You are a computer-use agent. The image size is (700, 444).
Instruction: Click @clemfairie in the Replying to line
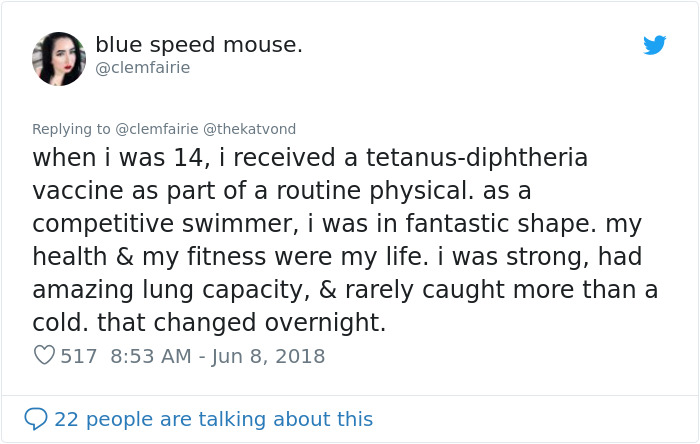point(157,129)
